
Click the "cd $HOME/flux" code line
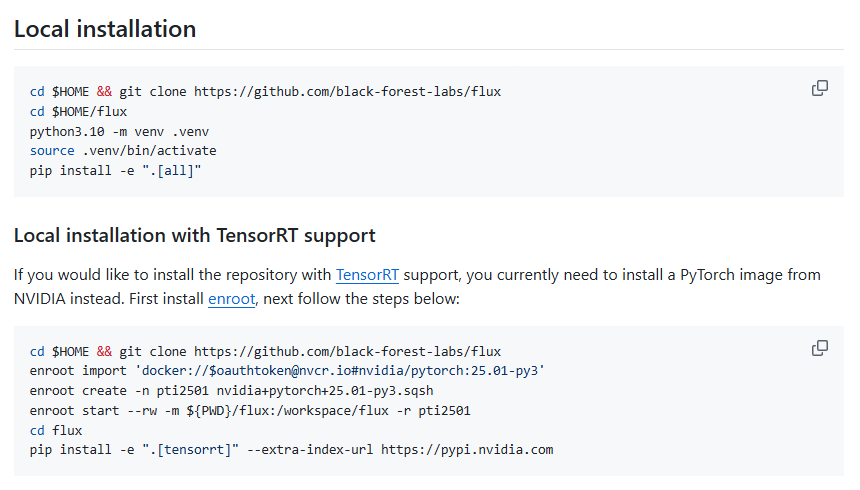(x=78, y=111)
